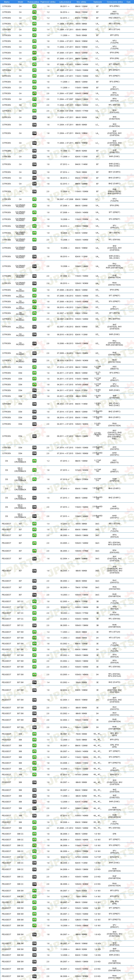
Task: Click ON diesel icon in Citroen C4 9HP (DV6DTED) row
Action: (34, 151)
